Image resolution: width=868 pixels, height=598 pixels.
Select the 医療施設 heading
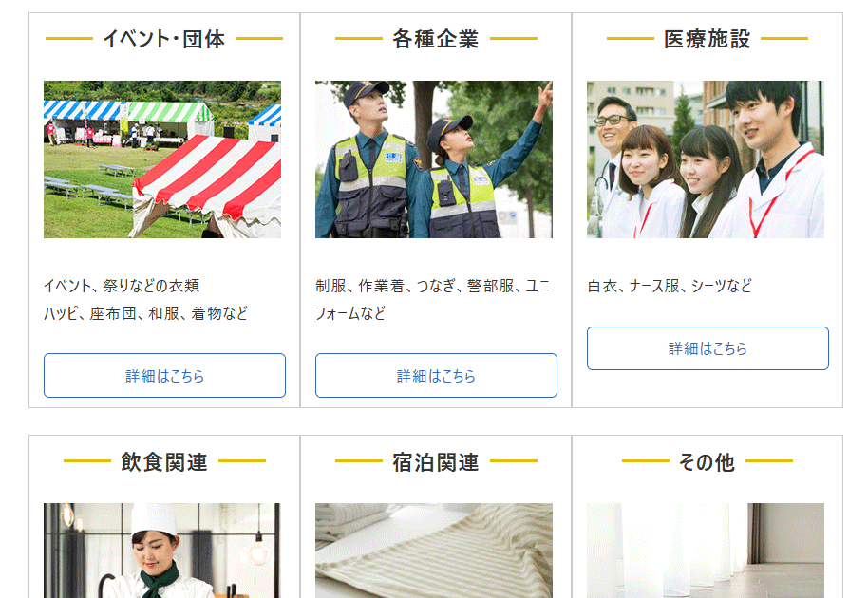coord(707,39)
